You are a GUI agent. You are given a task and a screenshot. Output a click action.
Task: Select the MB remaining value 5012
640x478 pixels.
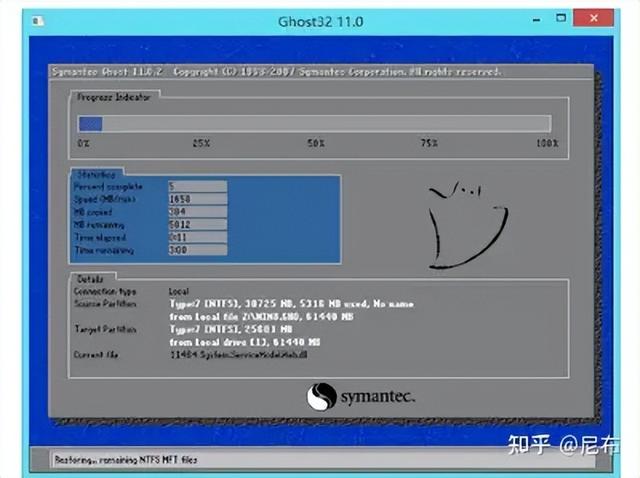point(198,225)
